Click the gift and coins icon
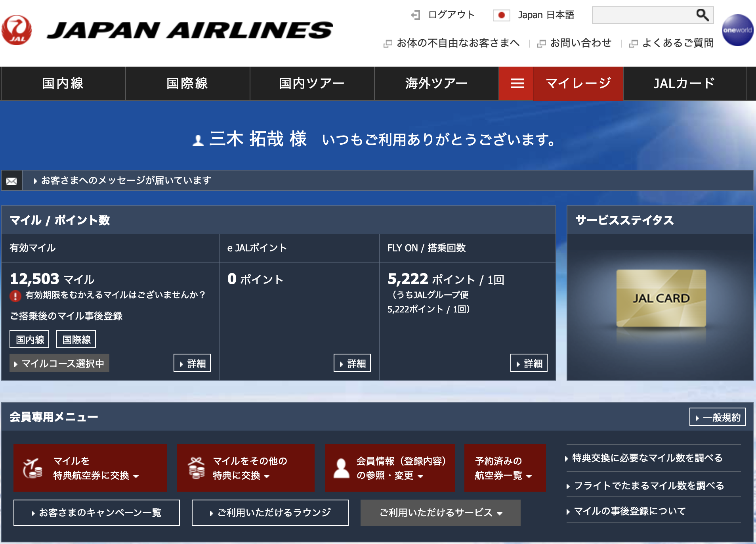Image resolution: width=756 pixels, height=544 pixels. click(x=196, y=468)
